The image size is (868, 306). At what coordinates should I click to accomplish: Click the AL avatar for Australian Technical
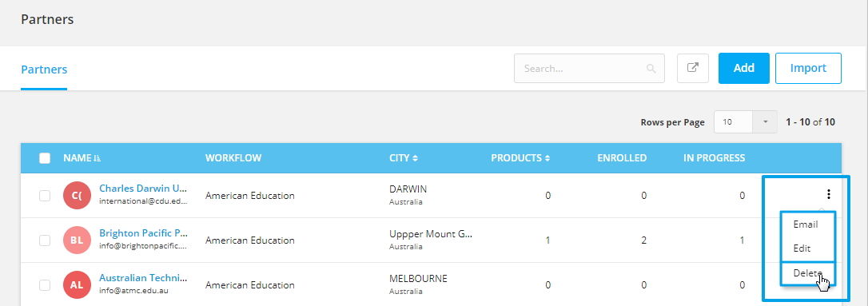coord(77,285)
